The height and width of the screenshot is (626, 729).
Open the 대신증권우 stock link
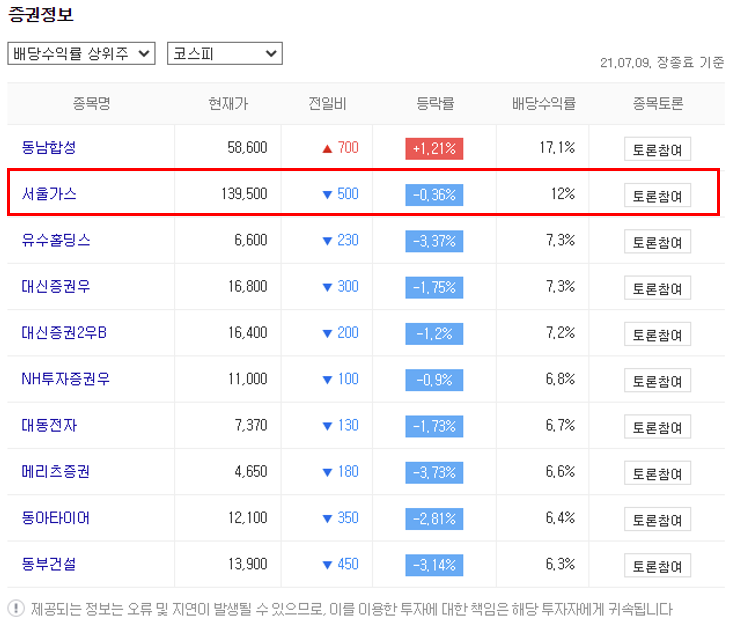[56, 286]
